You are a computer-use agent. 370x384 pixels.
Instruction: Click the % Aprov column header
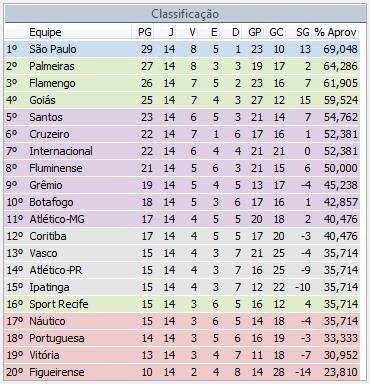[x=335, y=32]
